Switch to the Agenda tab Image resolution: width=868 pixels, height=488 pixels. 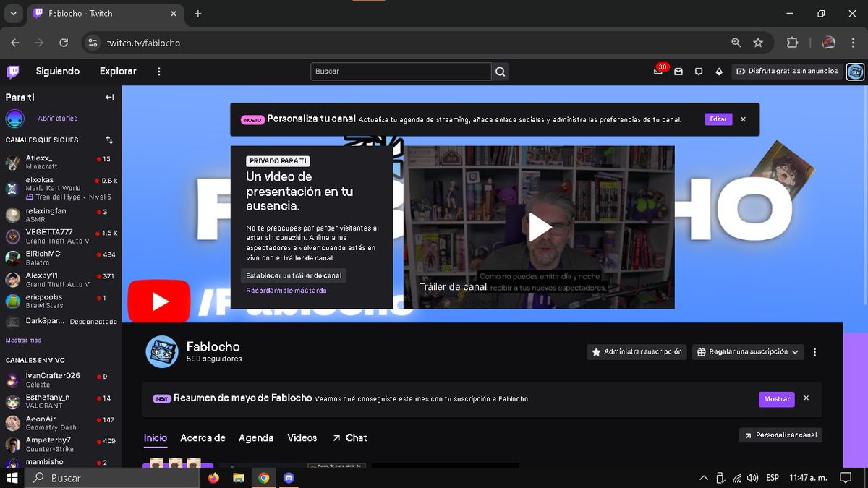(x=256, y=437)
